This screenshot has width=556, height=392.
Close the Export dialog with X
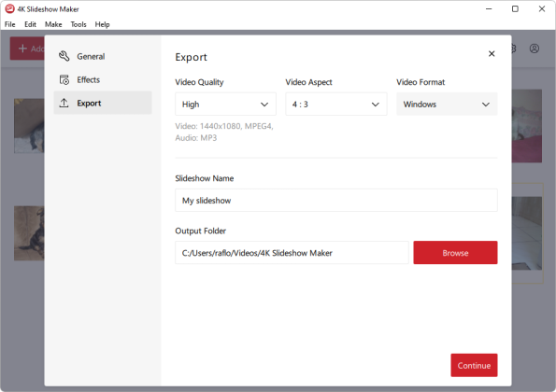tap(492, 54)
